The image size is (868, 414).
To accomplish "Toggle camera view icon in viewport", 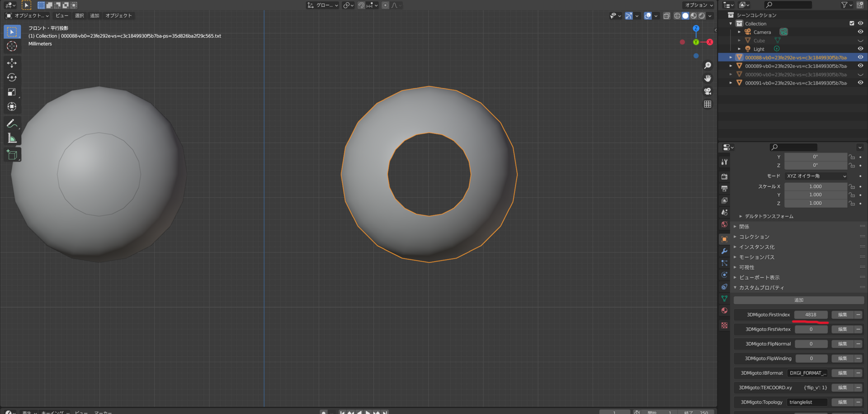I will point(708,91).
